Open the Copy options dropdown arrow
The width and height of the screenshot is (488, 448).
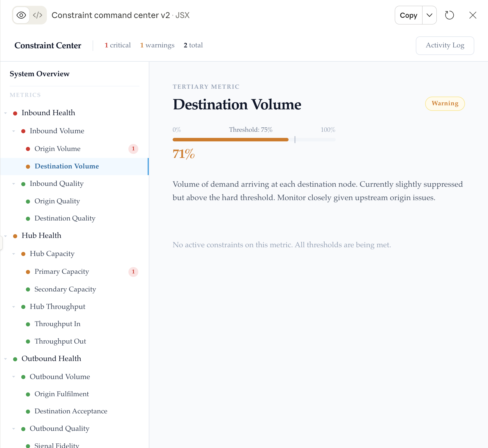[429, 15]
